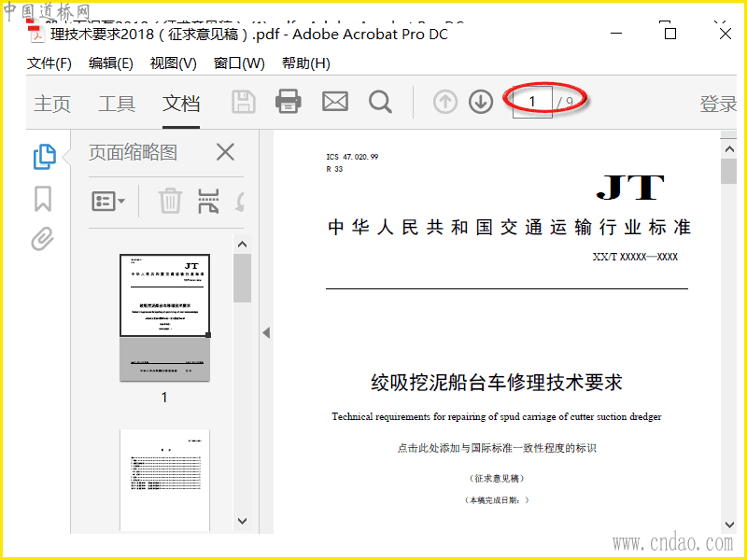This screenshot has width=747, height=560.
Task: Click the （本稿完成日期：） line
Action: pyautogui.click(x=497, y=500)
